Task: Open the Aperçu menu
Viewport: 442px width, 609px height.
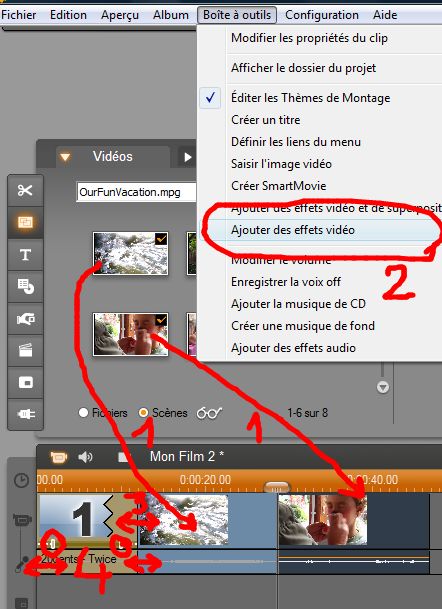Action: pos(120,15)
